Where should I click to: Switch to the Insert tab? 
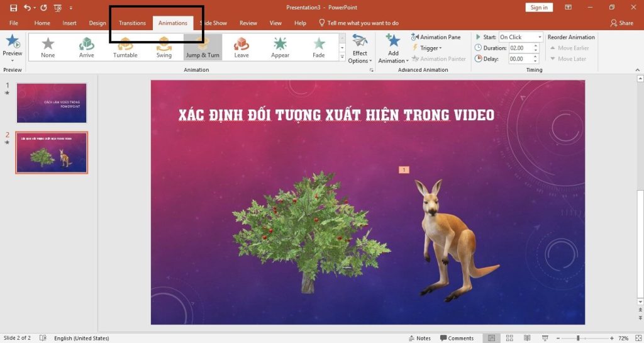click(x=69, y=23)
